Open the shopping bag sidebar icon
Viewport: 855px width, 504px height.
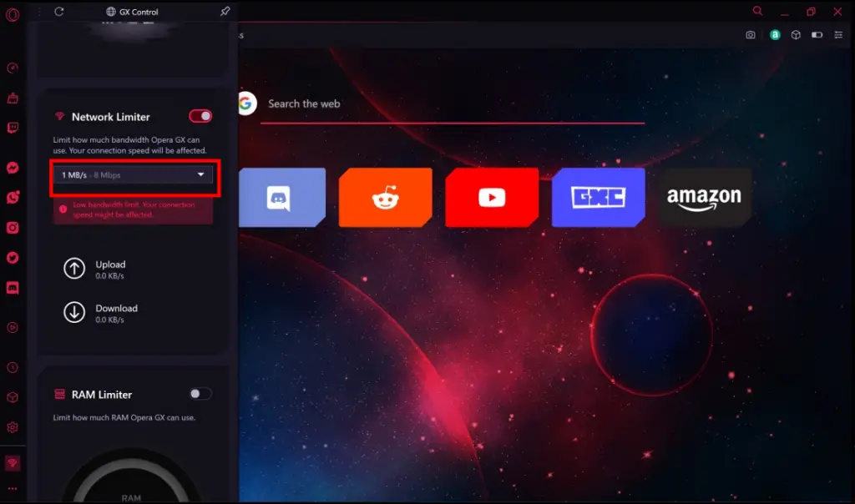tap(13, 98)
